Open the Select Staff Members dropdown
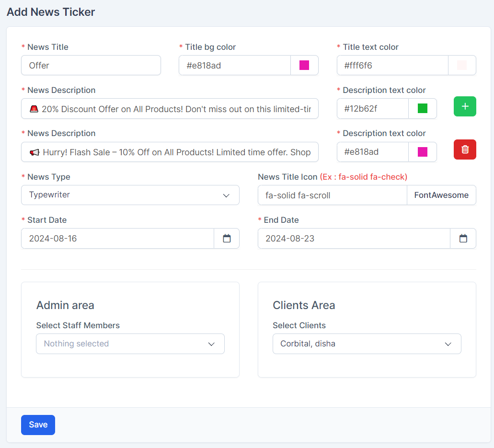 point(130,344)
